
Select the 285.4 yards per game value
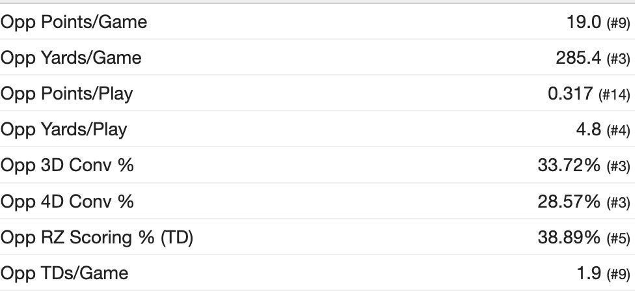click(x=578, y=58)
